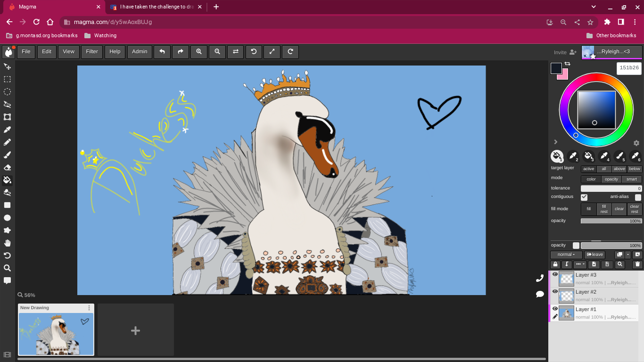Select the rectangle shape tool
The height and width of the screenshot is (362, 644).
click(x=7, y=205)
